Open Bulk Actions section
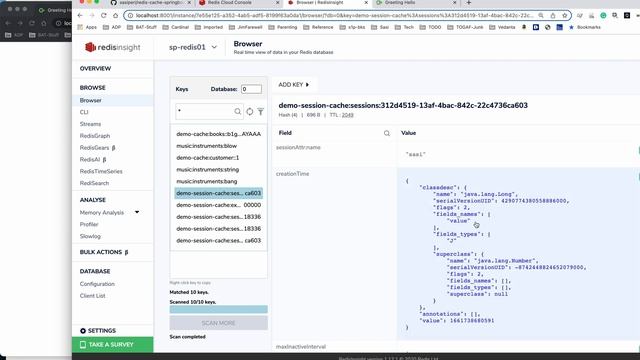This screenshot has width=640, height=360. pos(104,252)
